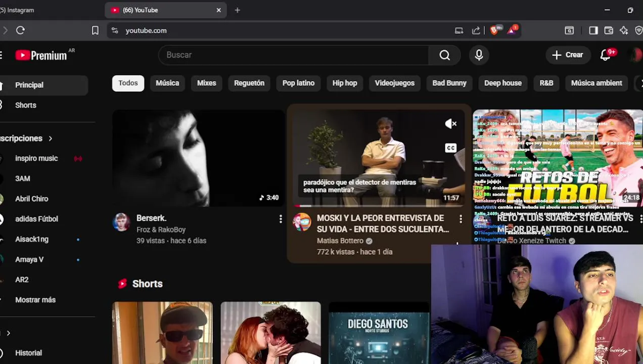Unmute the Moski preview video
This screenshot has width=643, height=364.
pos(450,124)
